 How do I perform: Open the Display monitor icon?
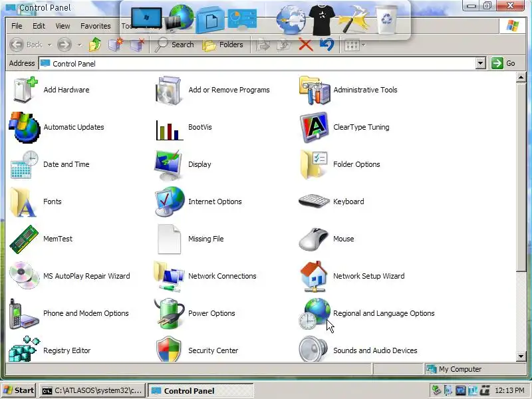(169, 165)
